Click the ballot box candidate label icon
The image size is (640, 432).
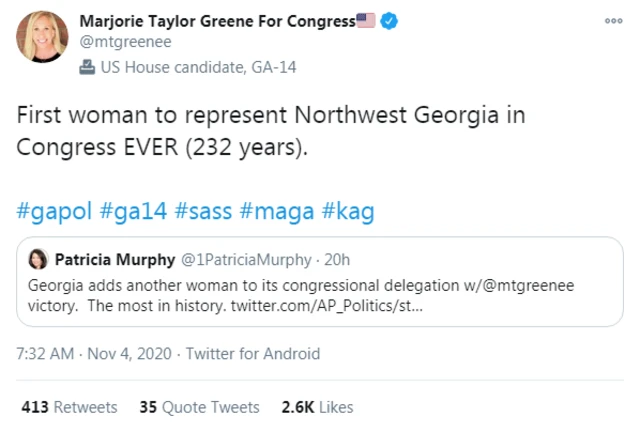click(86, 68)
